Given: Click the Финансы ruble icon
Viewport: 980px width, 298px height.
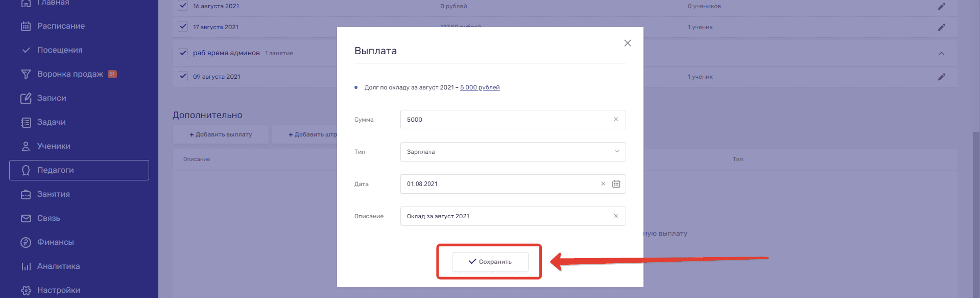Looking at the screenshot, I should pyautogui.click(x=26, y=242).
